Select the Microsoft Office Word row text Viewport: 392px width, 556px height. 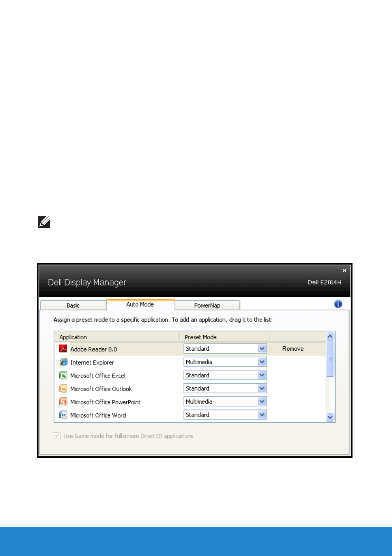[x=98, y=415]
